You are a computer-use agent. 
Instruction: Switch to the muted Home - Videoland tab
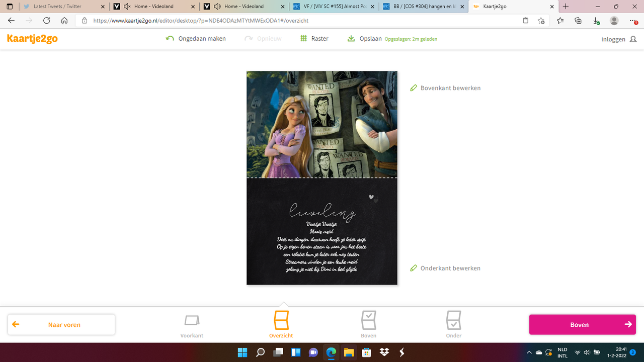(x=154, y=7)
